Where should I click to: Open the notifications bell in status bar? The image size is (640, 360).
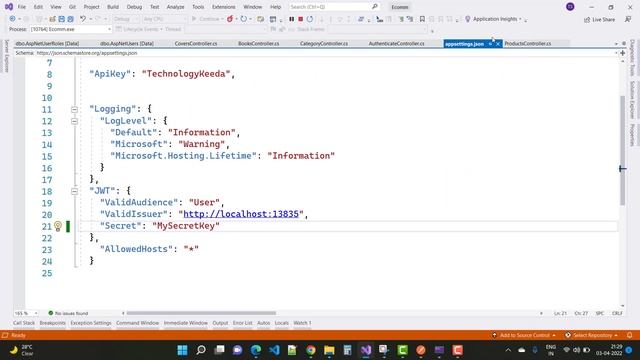tap(629, 335)
